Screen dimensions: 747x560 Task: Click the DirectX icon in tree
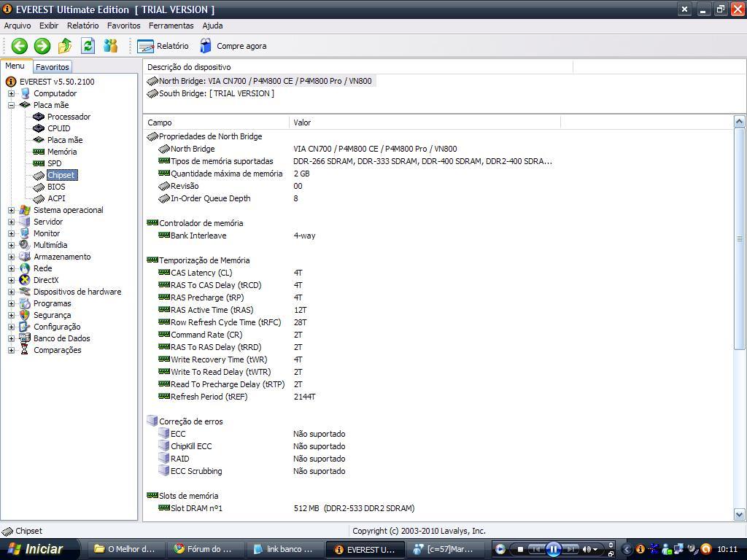point(25,280)
